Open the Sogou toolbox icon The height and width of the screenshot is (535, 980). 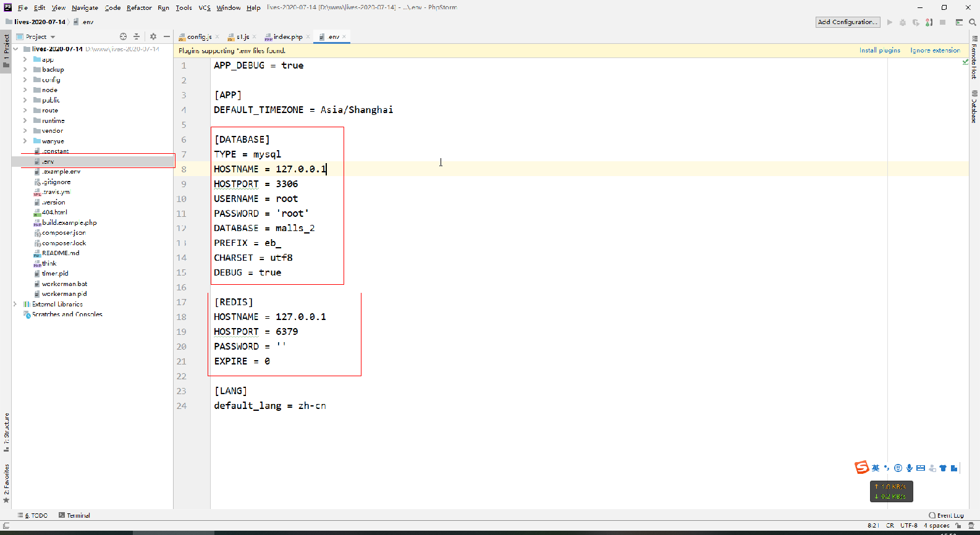[954, 468]
